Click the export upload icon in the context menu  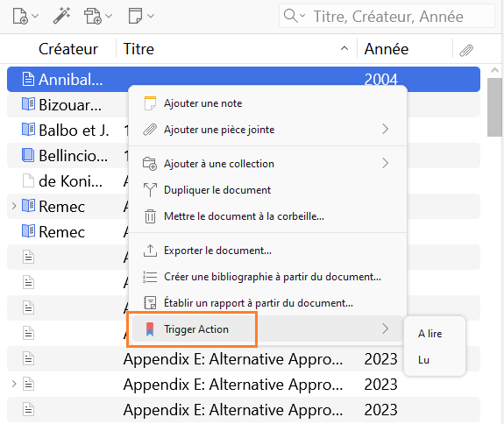tap(150, 251)
